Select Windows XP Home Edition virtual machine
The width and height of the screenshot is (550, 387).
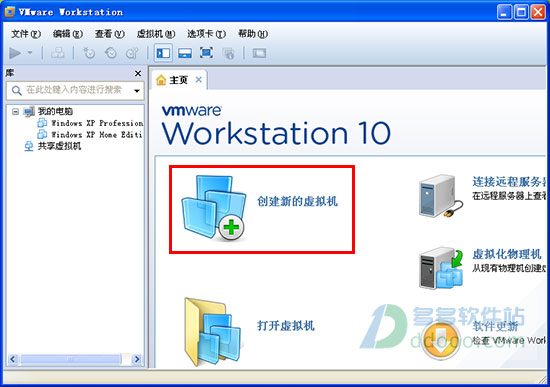tap(96, 134)
